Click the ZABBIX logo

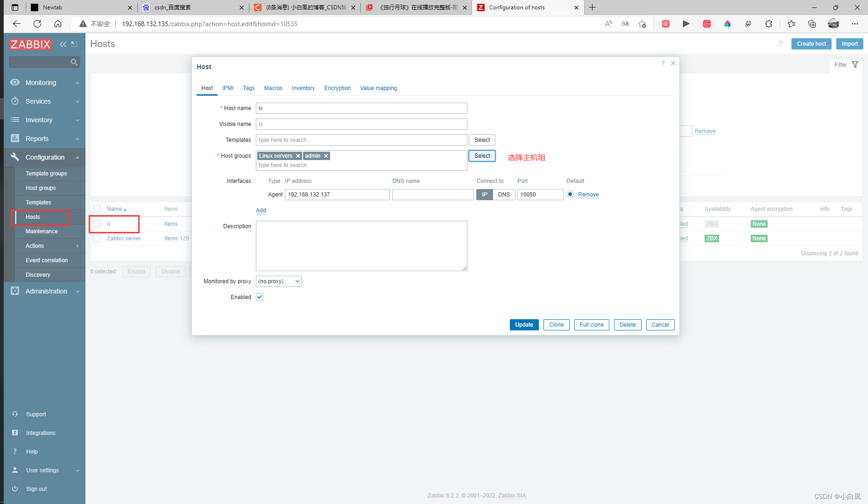30,44
